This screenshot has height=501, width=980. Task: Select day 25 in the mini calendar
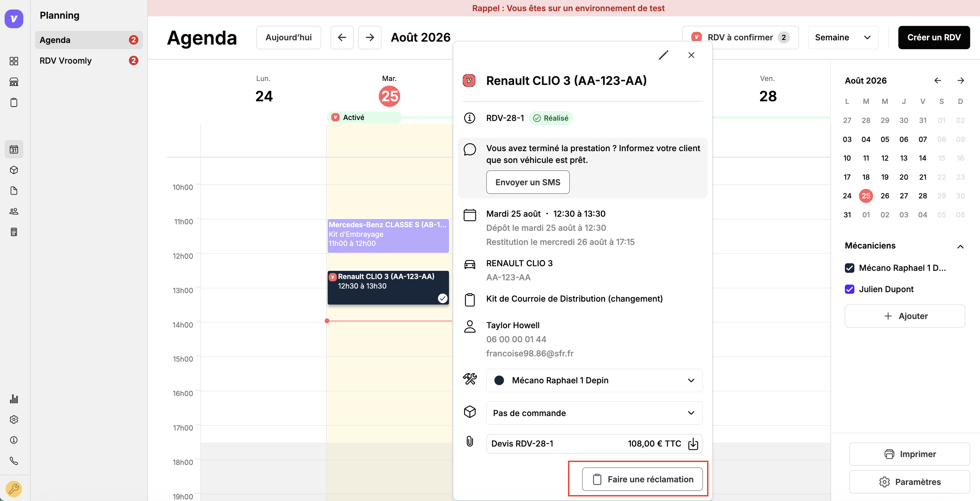[x=866, y=196]
